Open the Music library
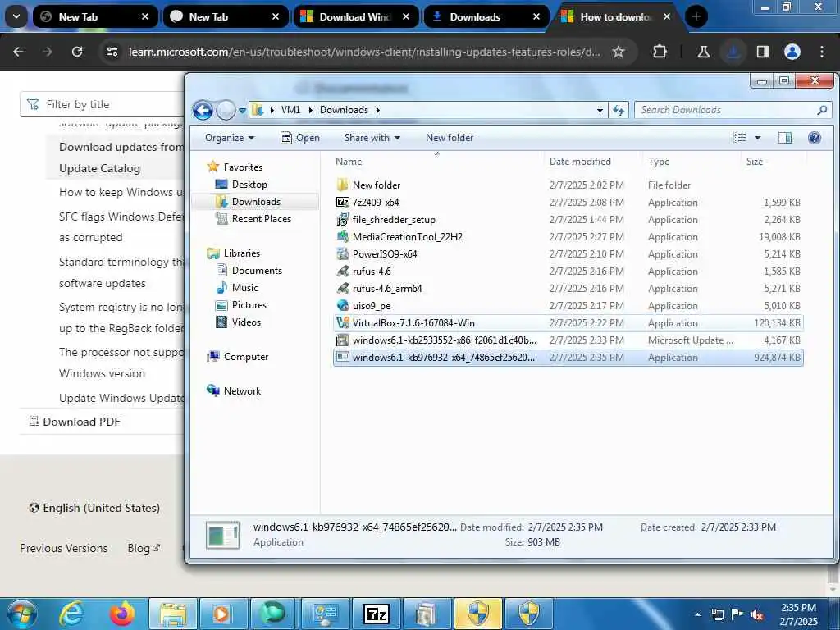The width and height of the screenshot is (840, 630). [x=244, y=288]
